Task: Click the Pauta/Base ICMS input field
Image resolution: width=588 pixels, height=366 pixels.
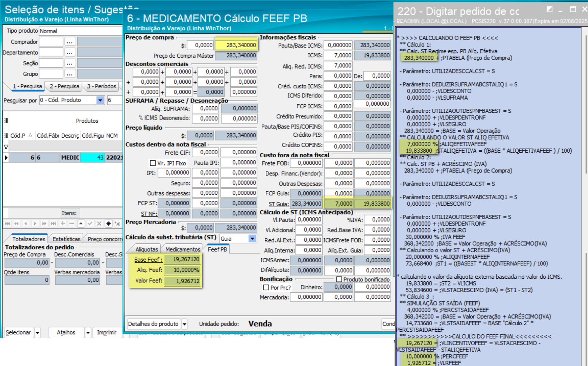Action: point(338,45)
